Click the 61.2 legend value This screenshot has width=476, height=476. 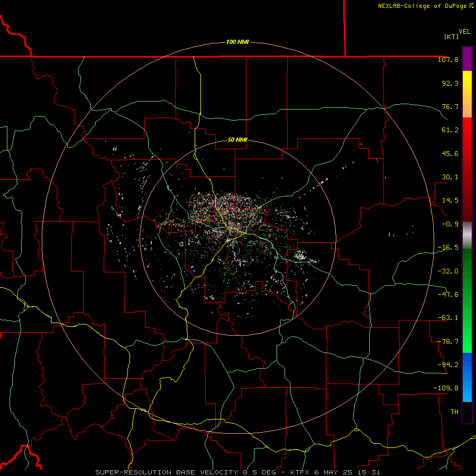(450, 130)
